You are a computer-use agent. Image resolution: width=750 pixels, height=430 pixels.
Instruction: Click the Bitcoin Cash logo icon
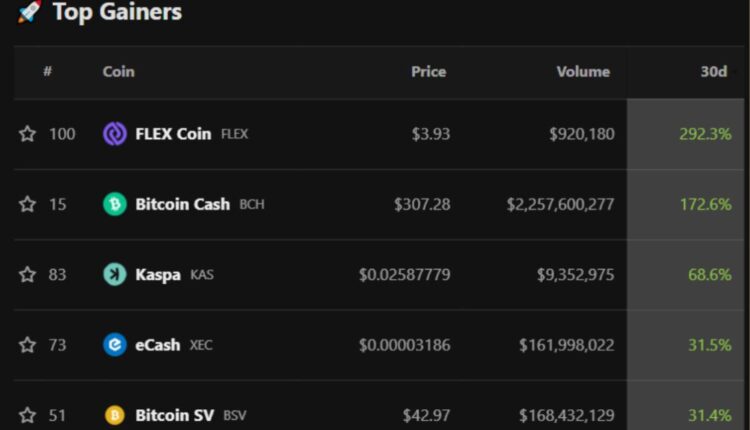click(115, 204)
